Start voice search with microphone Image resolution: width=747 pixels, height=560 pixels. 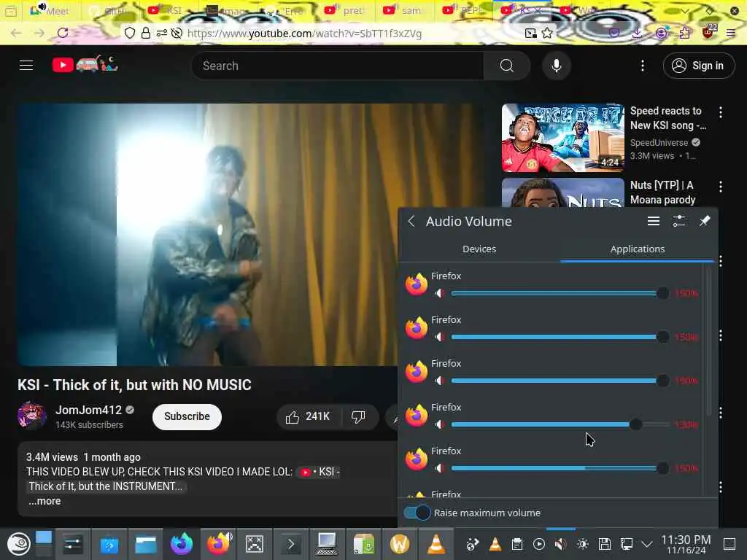556,66
